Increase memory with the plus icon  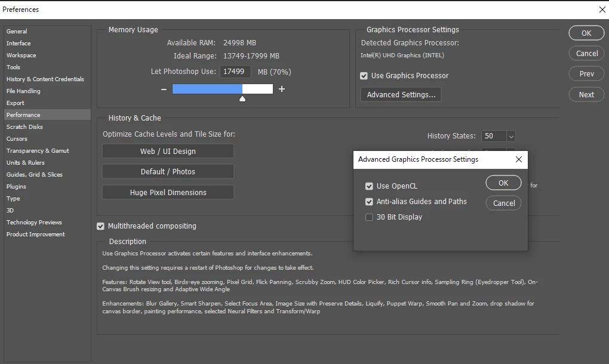coord(282,90)
